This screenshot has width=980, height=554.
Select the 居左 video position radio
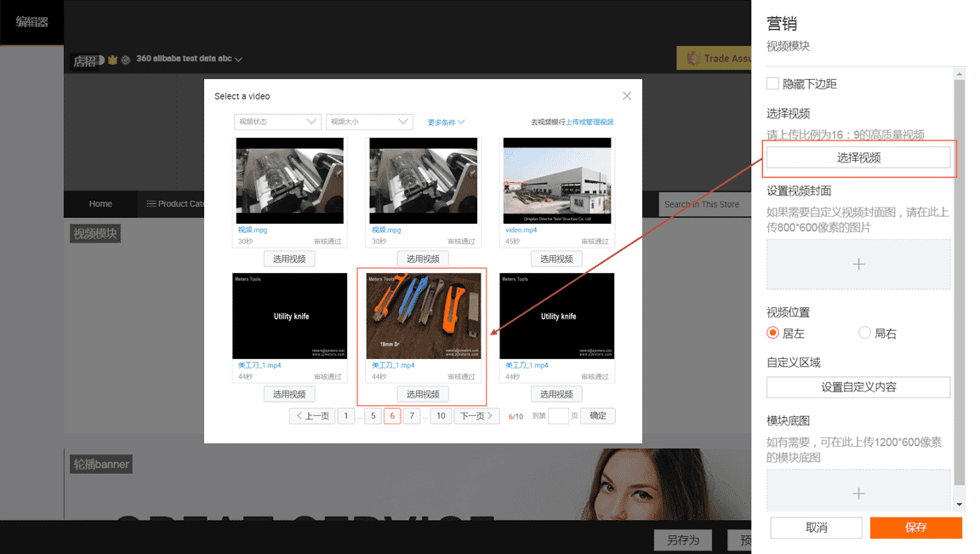click(773, 333)
